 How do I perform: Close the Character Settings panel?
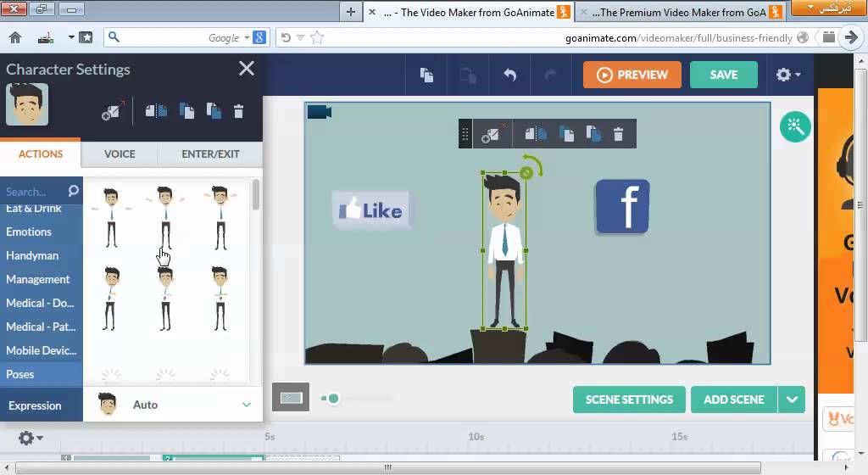click(x=247, y=68)
